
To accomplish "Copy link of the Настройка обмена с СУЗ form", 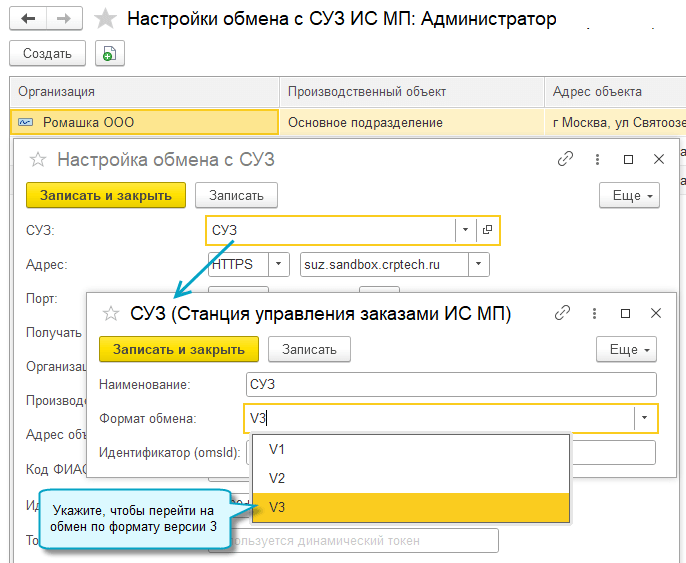I will [x=565, y=159].
